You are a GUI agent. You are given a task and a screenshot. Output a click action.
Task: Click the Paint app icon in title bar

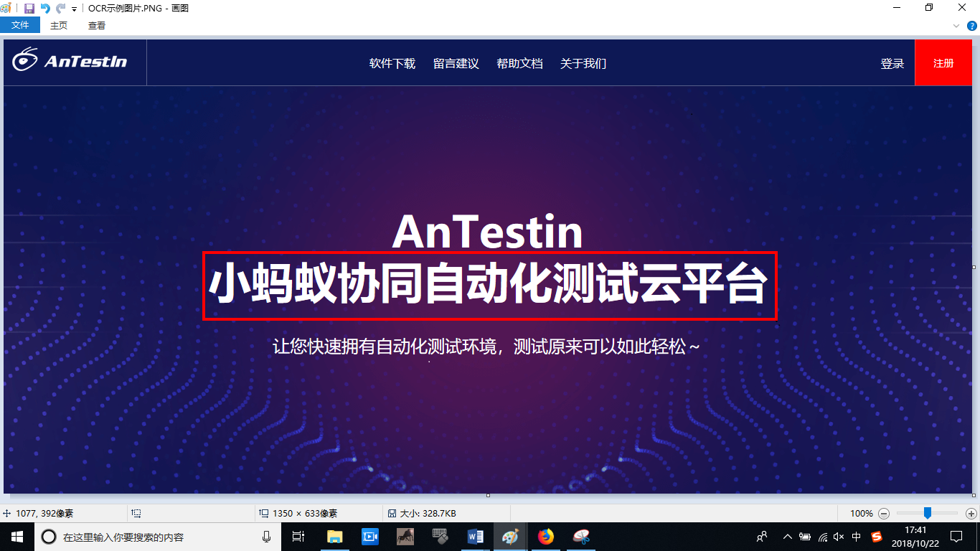pyautogui.click(x=6, y=8)
